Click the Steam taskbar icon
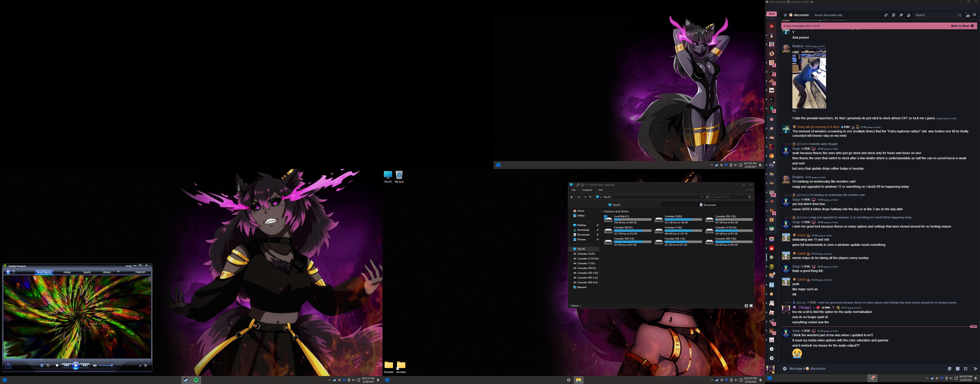Screen dimensions: 980x384 (x=186, y=380)
